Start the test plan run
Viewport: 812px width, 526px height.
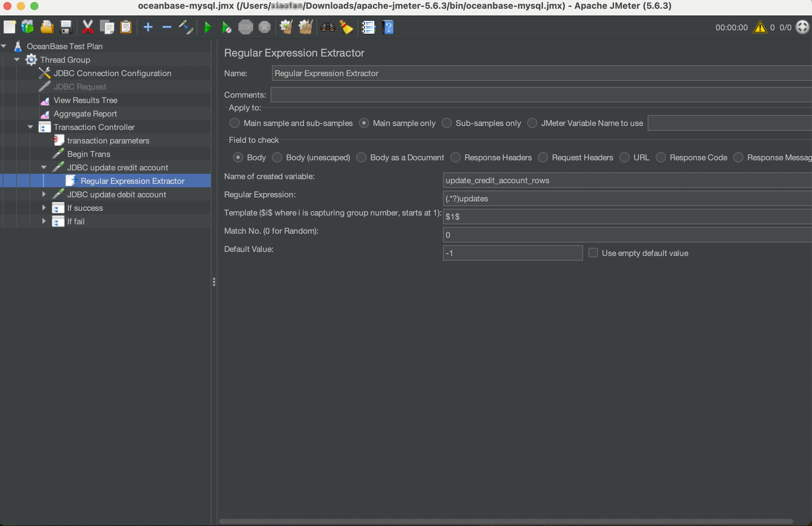pyautogui.click(x=207, y=27)
